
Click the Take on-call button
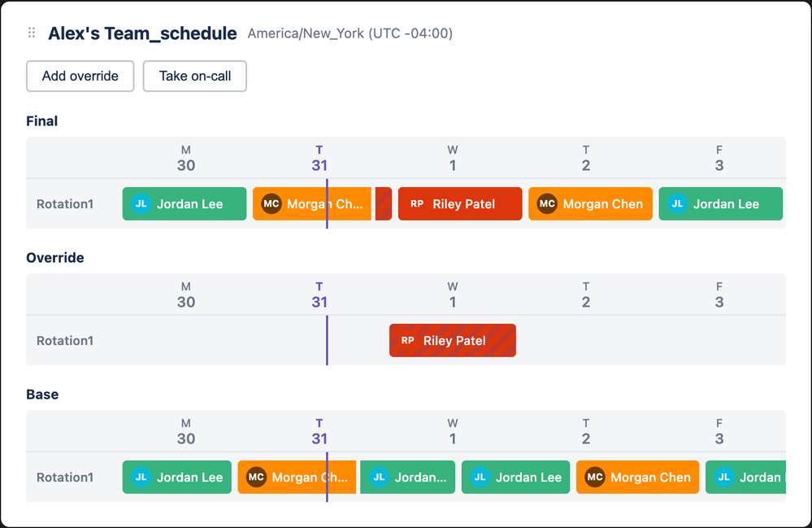click(195, 76)
